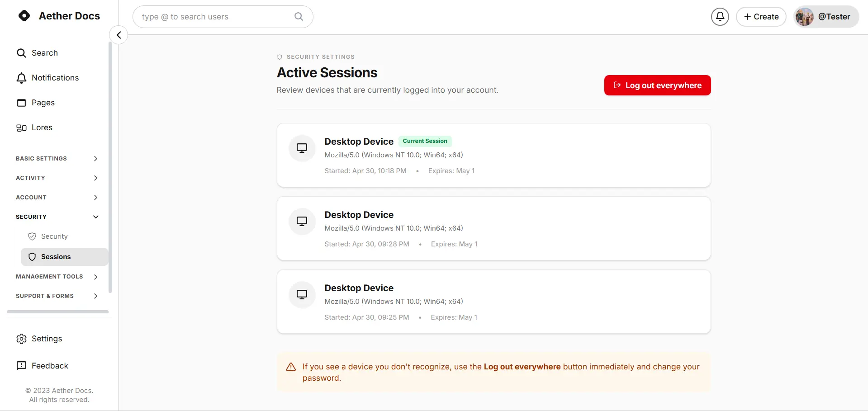Click the logout arrow icon on red button

point(617,85)
